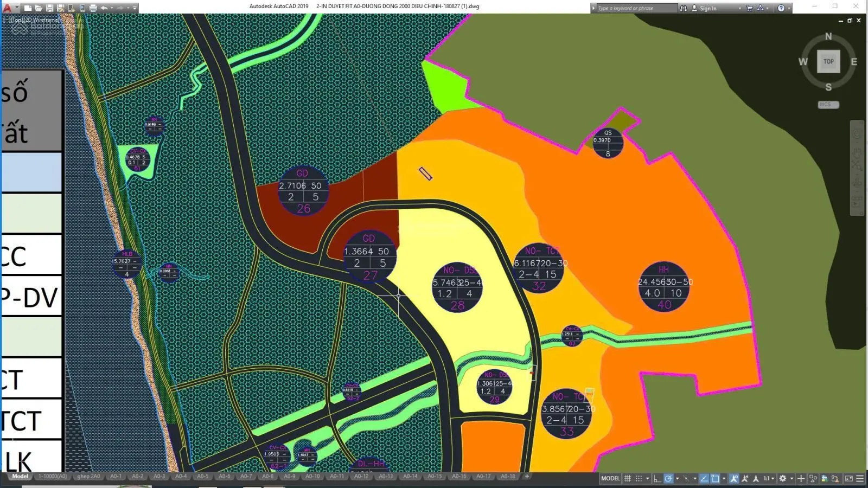Click lot label 40 HH circle

pos(664,287)
